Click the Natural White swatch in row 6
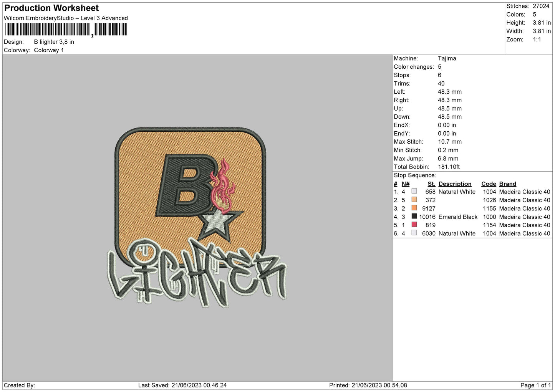555x392 pixels. (x=414, y=233)
